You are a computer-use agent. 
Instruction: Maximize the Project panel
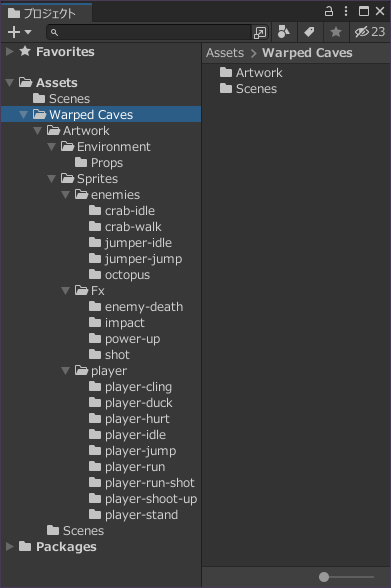click(x=364, y=11)
